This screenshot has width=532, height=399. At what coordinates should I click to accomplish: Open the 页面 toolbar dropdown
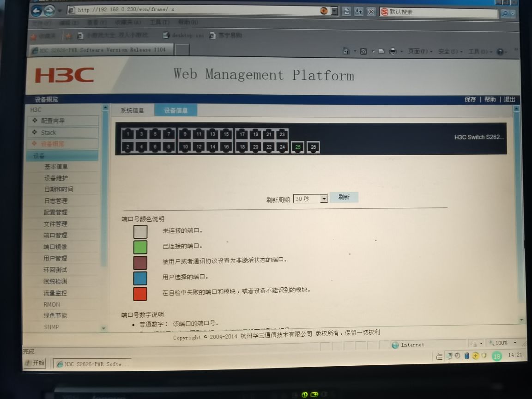point(420,51)
